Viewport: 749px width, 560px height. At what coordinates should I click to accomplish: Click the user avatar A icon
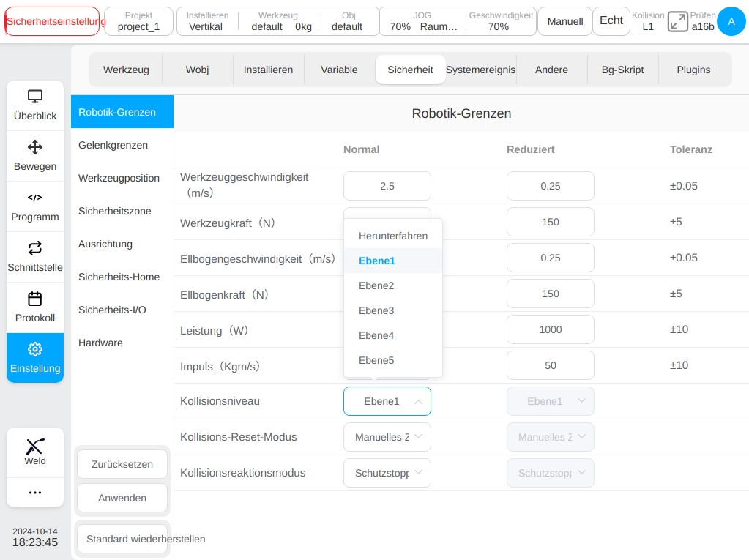(x=731, y=21)
